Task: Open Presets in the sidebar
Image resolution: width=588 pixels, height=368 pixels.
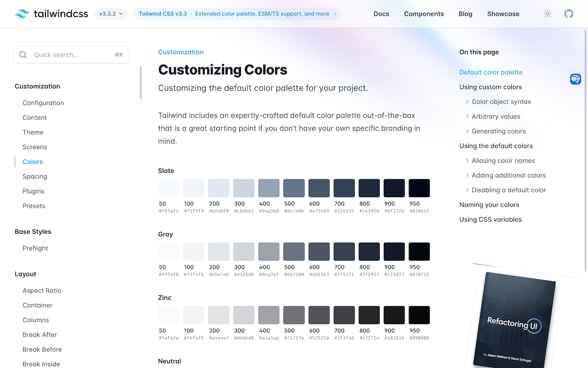Action: (34, 206)
